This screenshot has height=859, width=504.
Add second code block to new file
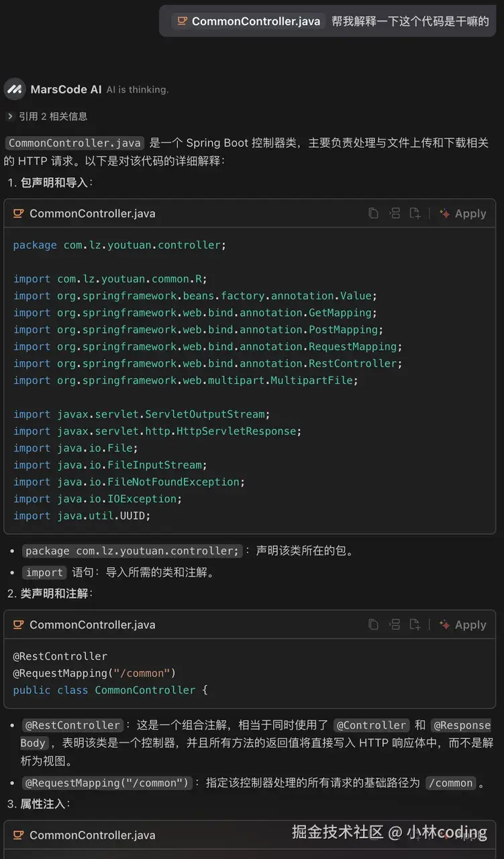point(415,625)
